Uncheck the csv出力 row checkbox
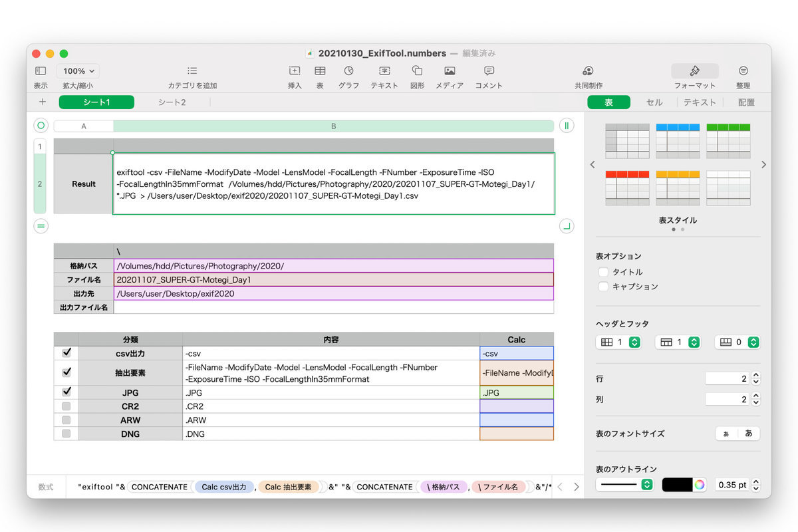 [66, 352]
